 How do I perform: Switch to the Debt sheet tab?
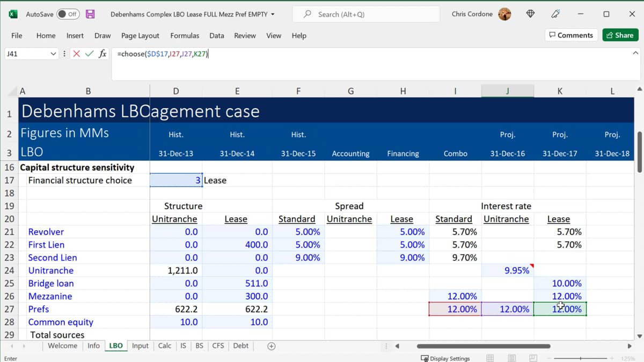pyautogui.click(x=241, y=346)
